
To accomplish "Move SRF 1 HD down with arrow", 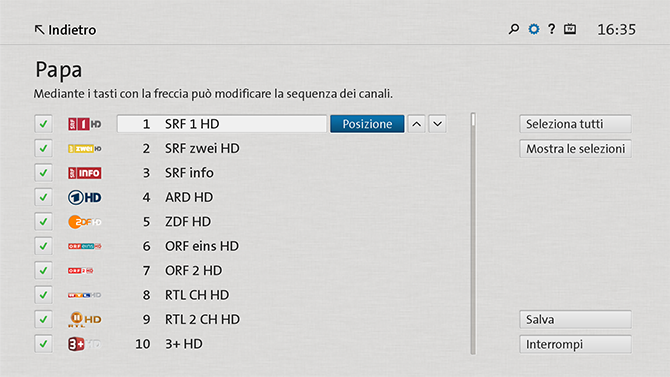I will (437, 124).
